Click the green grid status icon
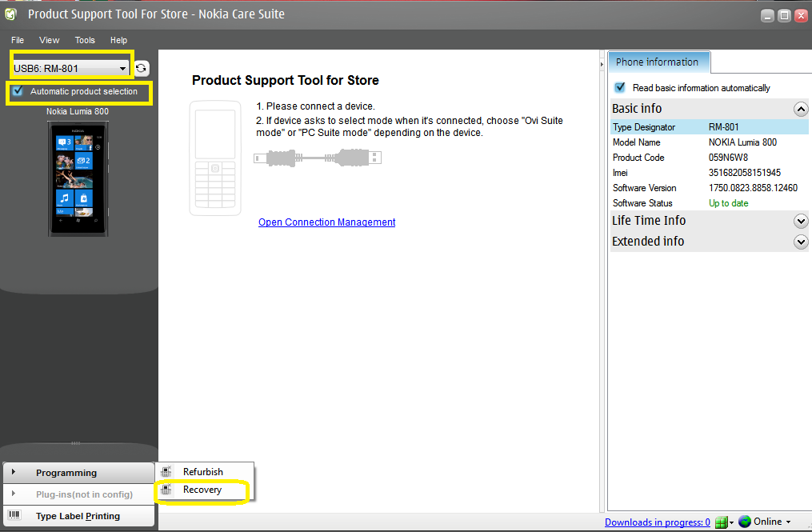812x532 pixels. pyautogui.click(x=721, y=522)
